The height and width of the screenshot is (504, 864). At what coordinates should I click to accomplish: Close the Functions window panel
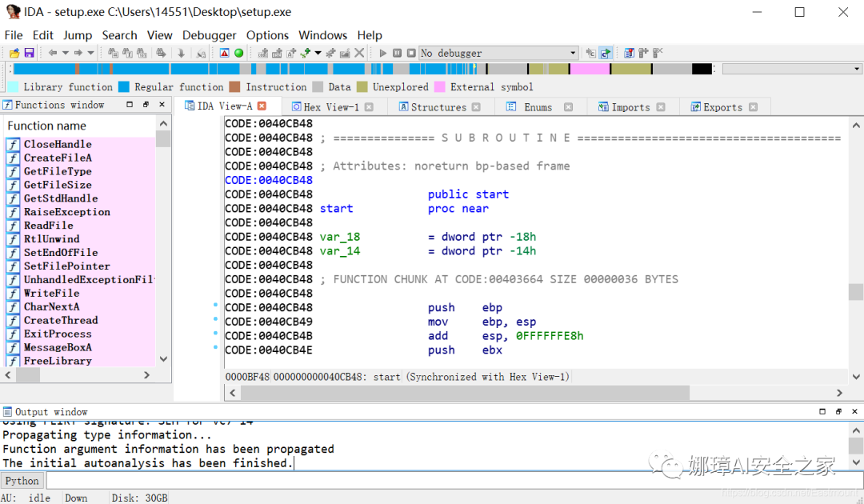[x=162, y=104]
